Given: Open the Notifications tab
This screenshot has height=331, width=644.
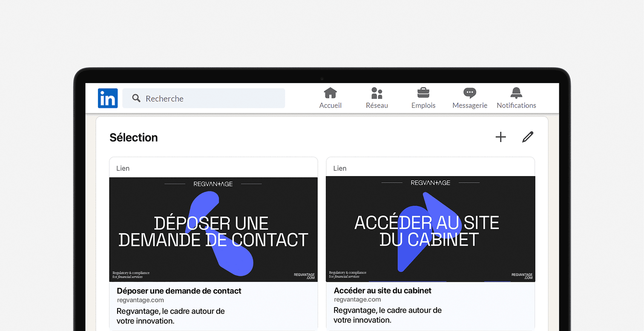Looking at the screenshot, I should point(516,98).
